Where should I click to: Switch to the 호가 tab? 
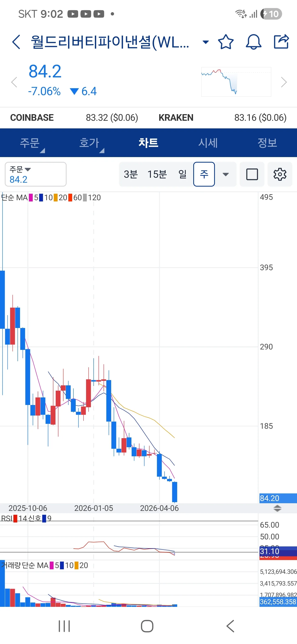[89, 143]
